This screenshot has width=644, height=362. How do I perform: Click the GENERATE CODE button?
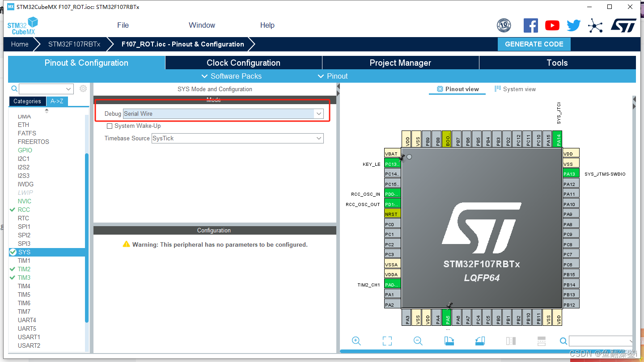pyautogui.click(x=534, y=44)
